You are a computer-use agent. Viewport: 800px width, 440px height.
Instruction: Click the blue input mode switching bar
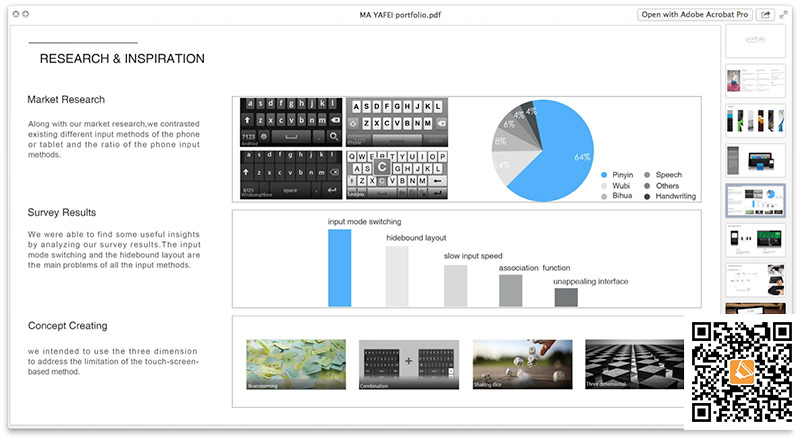(339, 268)
